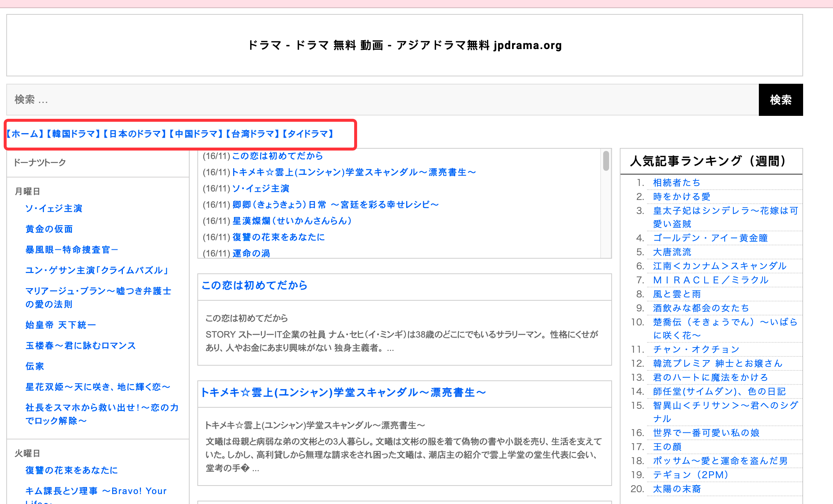
Task: Open ranking item 7 ＭＩＲＡＣＬＥ／ミラクル
Action: point(711,280)
